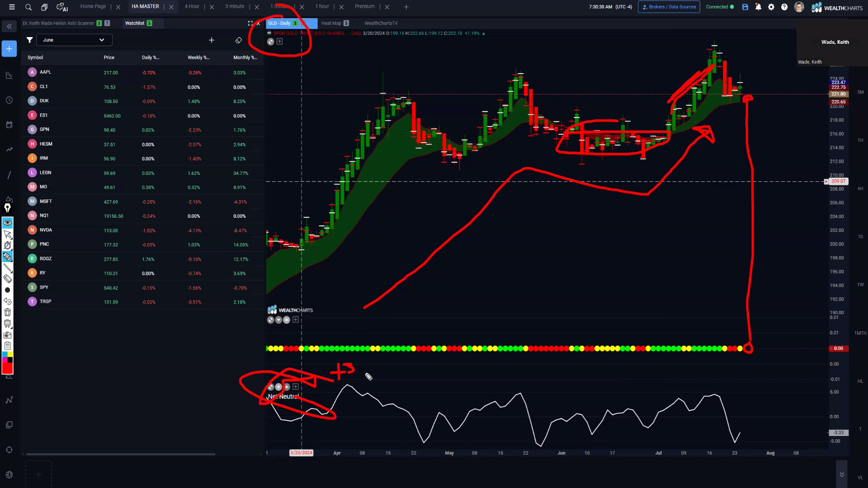868x488 pixels.
Task: Select the filled circle brush size
Action: tap(8, 290)
